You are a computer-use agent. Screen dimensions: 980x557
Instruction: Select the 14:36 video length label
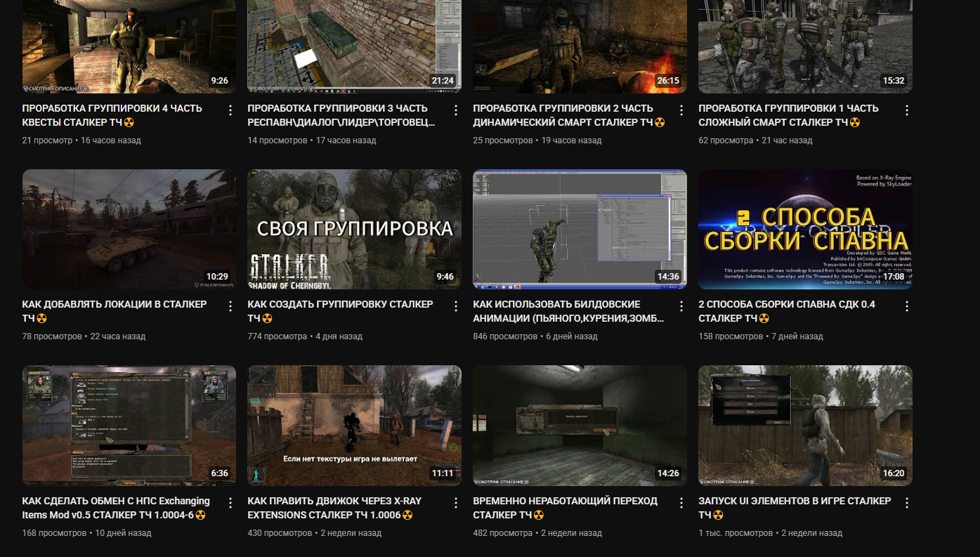(x=668, y=277)
